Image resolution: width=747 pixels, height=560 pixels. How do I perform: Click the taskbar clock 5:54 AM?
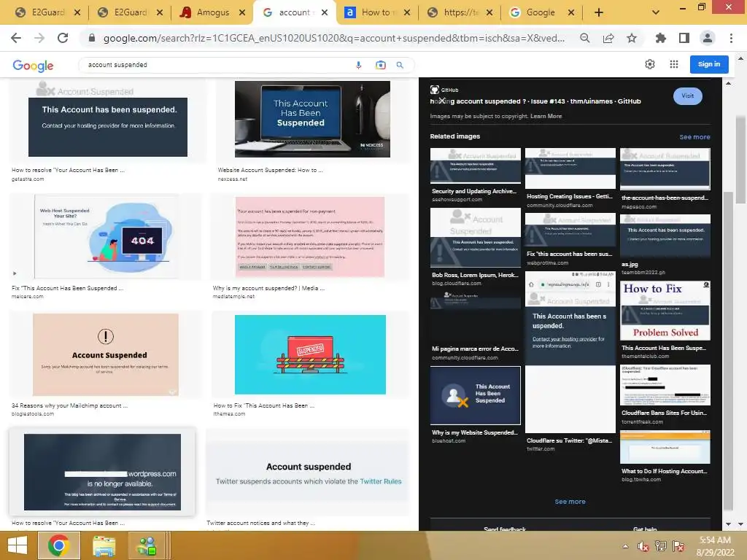click(x=715, y=540)
